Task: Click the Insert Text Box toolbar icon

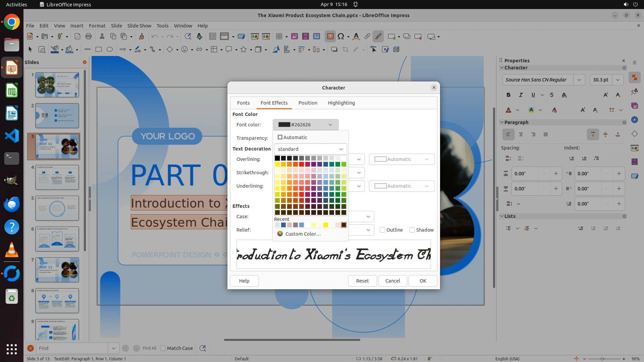Action: coord(330,37)
